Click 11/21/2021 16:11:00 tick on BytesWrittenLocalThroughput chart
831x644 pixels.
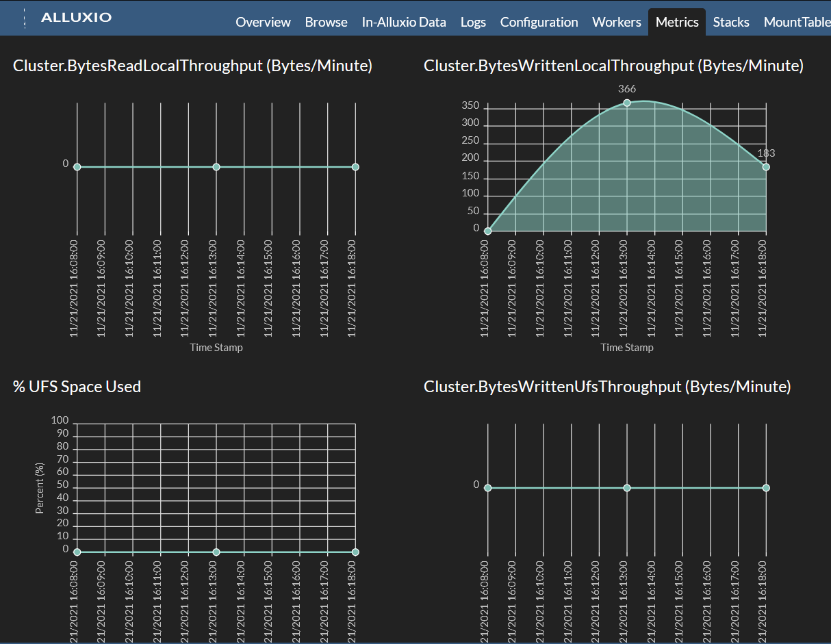[569, 287]
